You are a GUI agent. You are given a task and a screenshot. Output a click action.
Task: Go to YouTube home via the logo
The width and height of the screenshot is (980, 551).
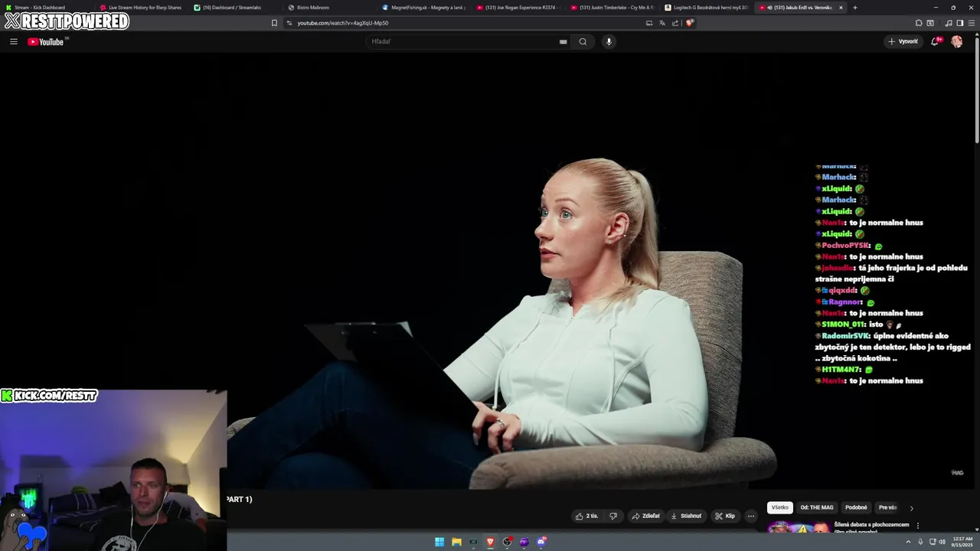pos(46,41)
